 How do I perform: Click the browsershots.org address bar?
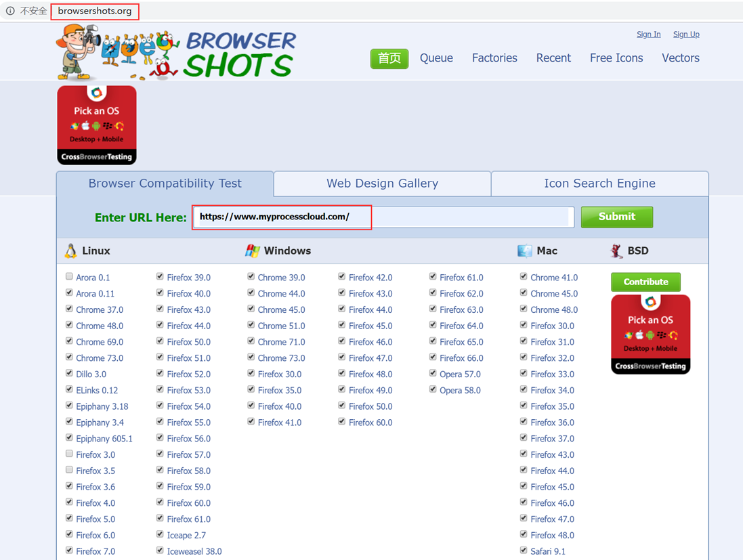(95, 11)
